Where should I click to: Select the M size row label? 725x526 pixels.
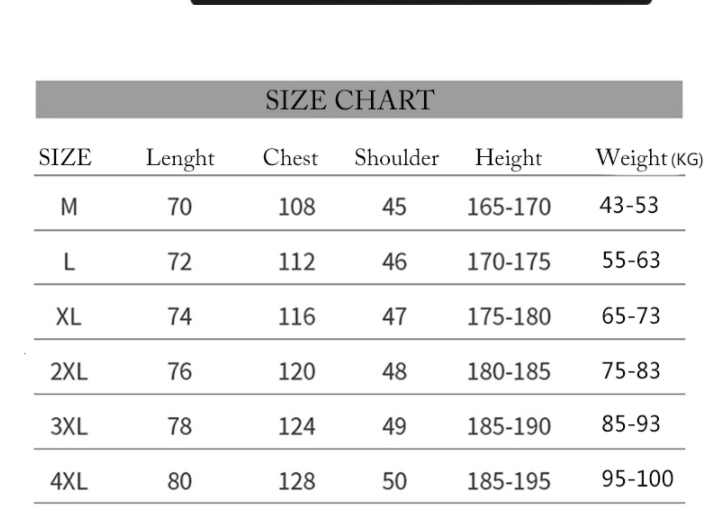click(x=68, y=207)
